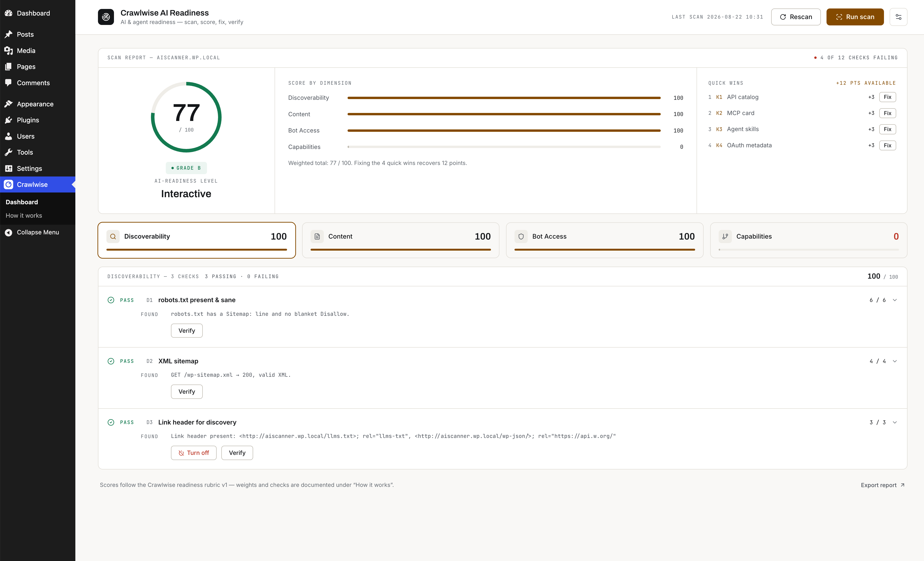Image resolution: width=924 pixels, height=561 pixels.
Task: Select the Content dimension tab
Action: (x=401, y=240)
